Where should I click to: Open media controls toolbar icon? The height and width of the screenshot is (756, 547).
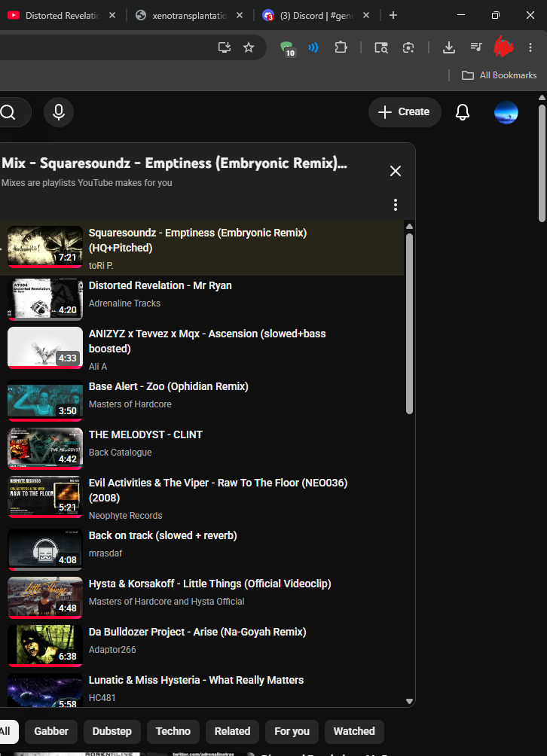476,47
